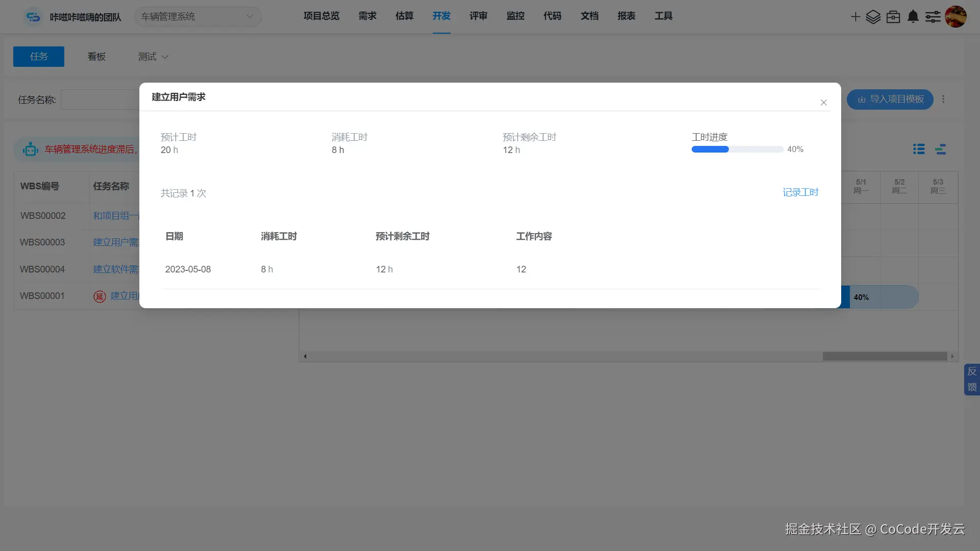The height and width of the screenshot is (551, 980).
Task: Switch to the 看板 tab
Action: click(96, 57)
